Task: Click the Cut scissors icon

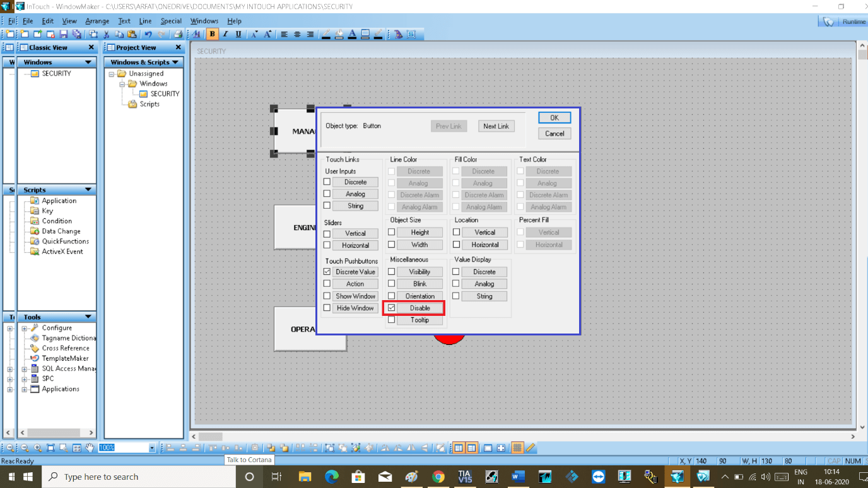Action: [x=106, y=34]
